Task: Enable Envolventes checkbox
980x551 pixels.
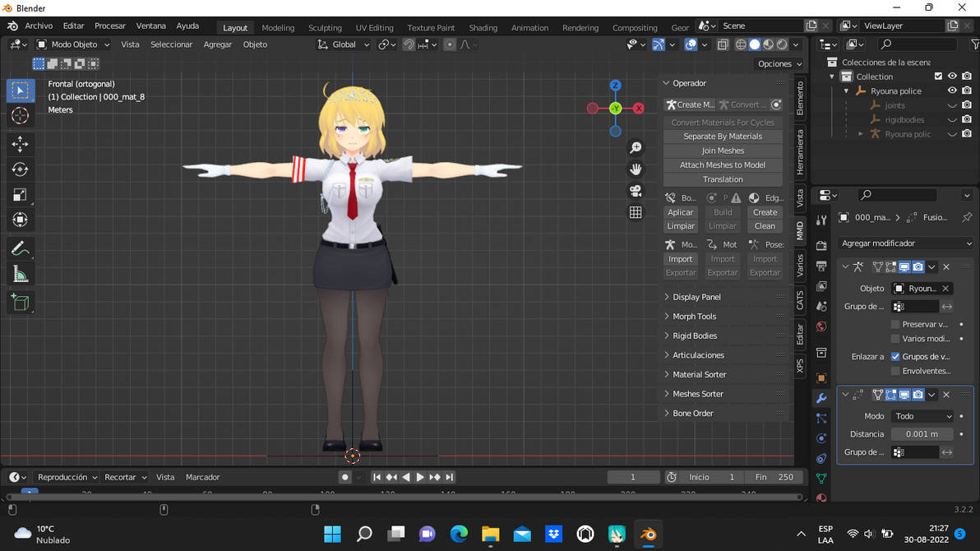Action: click(895, 371)
